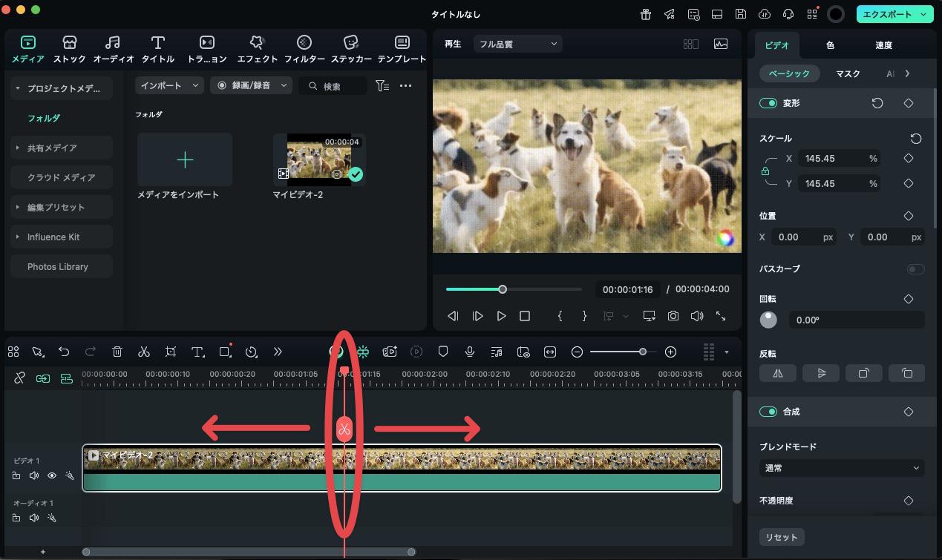Zoom in the timeline with plus button
Image resolution: width=942 pixels, height=560 pixels.
(x=670, y=352)
